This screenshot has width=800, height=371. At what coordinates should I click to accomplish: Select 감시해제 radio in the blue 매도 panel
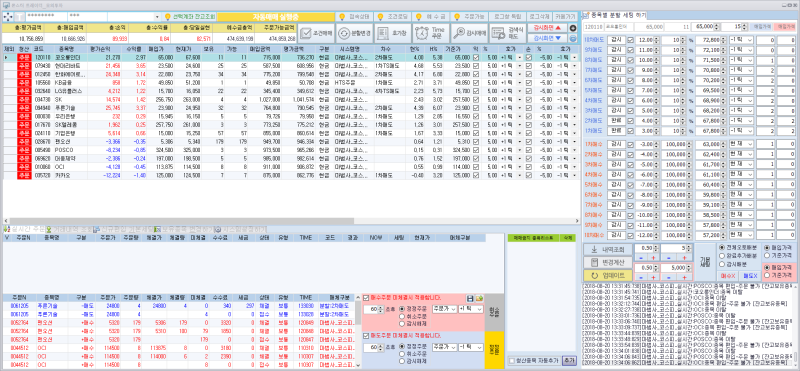(402, 361)
